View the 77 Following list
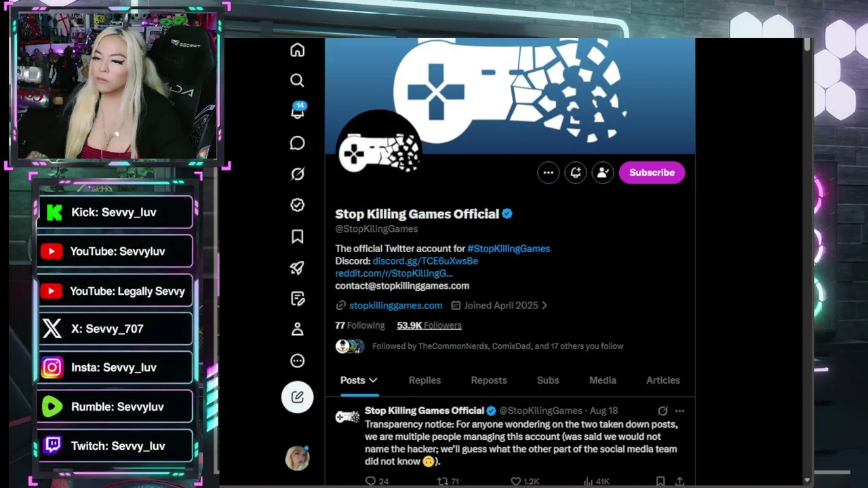The image size is (868, 488). point(359,325)
